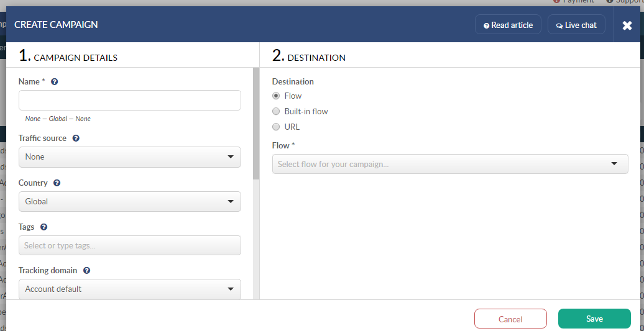Click the Tags help icon
Viewport: 644px width, 331px height.
44,227
